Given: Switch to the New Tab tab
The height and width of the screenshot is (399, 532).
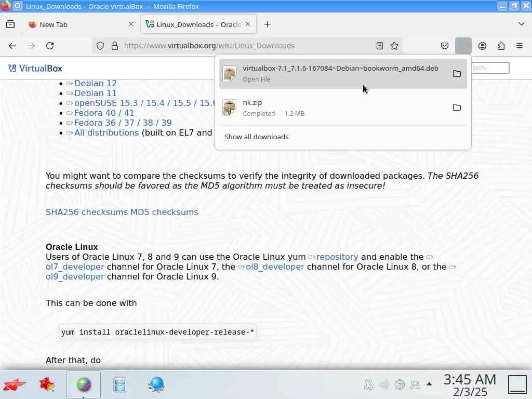Looking at the screenshot, I should point(81,24).
